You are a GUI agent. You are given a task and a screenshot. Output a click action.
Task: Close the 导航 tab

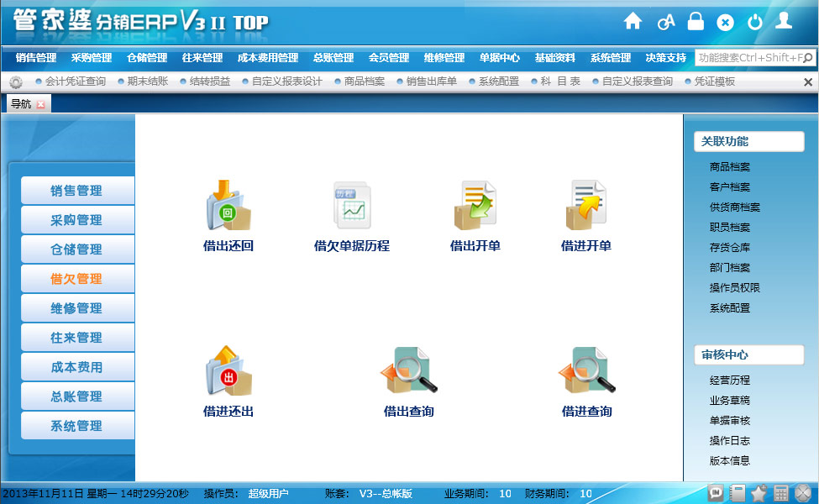click(40, 104)
